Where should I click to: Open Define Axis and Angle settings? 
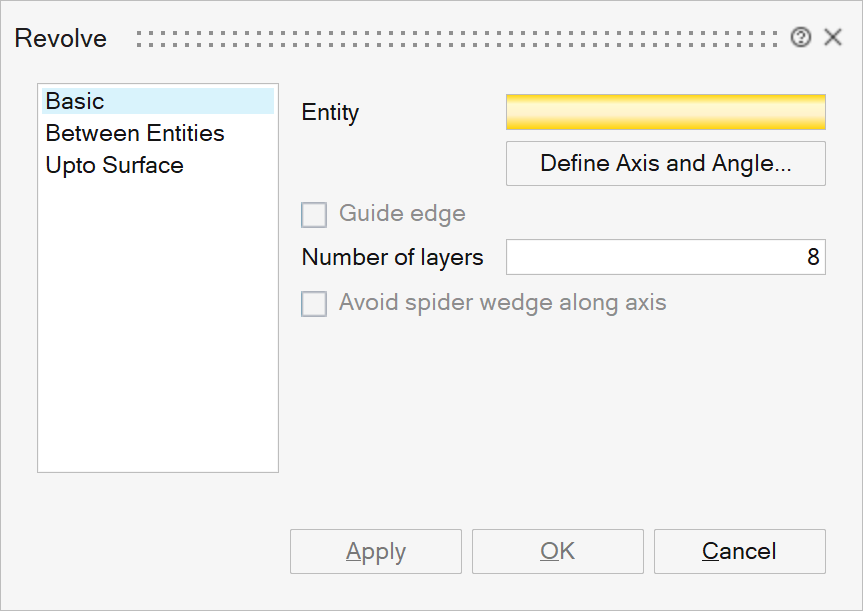[665, 163]
